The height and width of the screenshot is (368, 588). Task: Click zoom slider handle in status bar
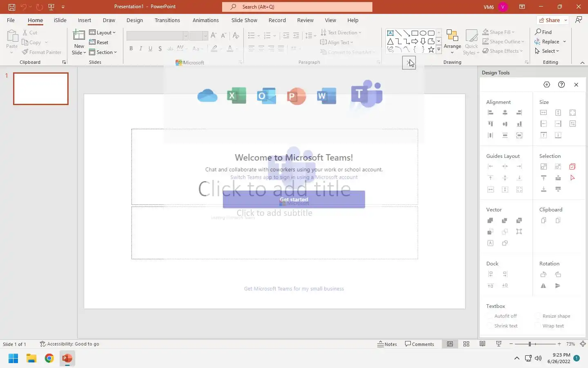(x=530, y=344)
